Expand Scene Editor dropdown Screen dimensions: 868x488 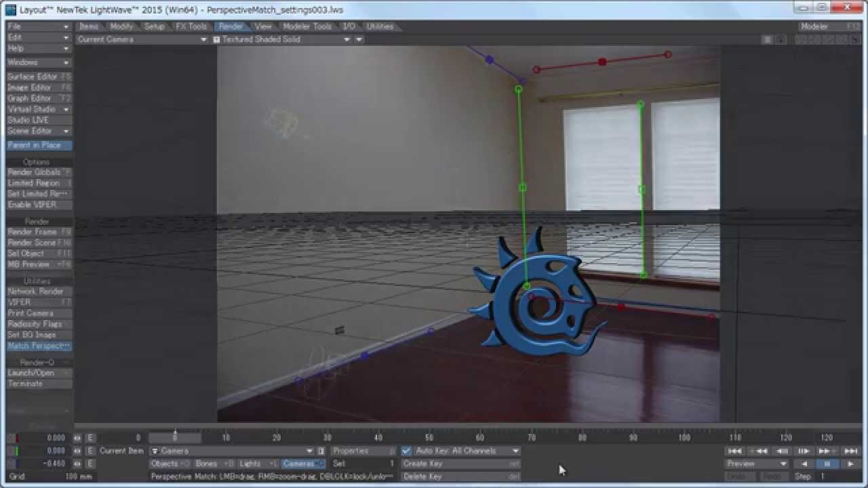[x=39, y=131]
